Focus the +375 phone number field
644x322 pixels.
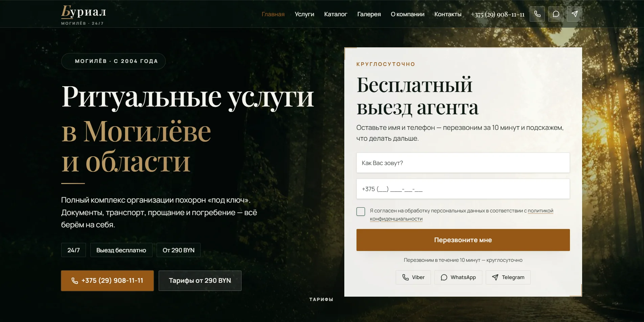point(463,189)
